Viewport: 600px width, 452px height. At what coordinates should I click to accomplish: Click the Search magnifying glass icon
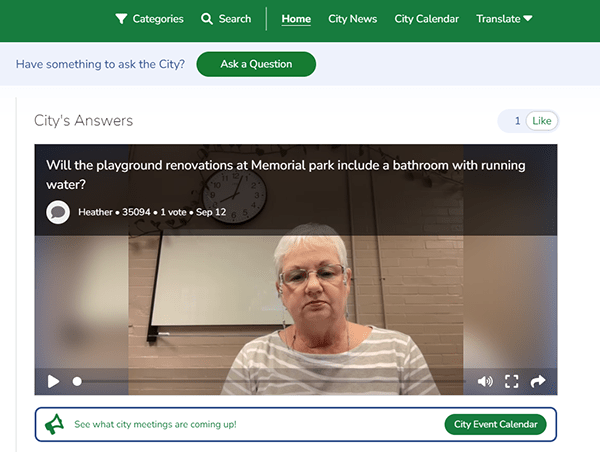click(207, 19)
